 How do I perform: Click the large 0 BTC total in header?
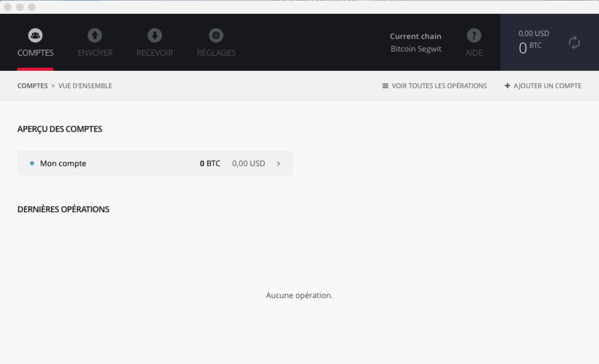pyautogui.click(x=530, y=47)
